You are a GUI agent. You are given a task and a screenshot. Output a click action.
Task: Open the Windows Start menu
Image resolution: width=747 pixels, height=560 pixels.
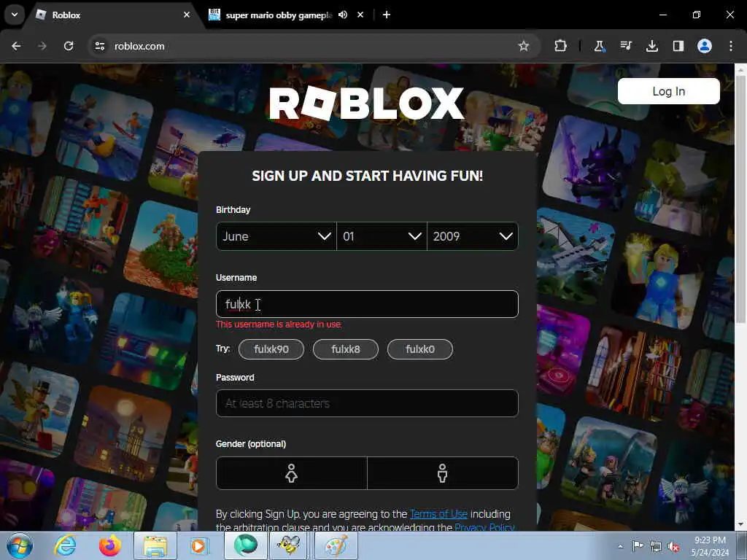coord(20,545)
